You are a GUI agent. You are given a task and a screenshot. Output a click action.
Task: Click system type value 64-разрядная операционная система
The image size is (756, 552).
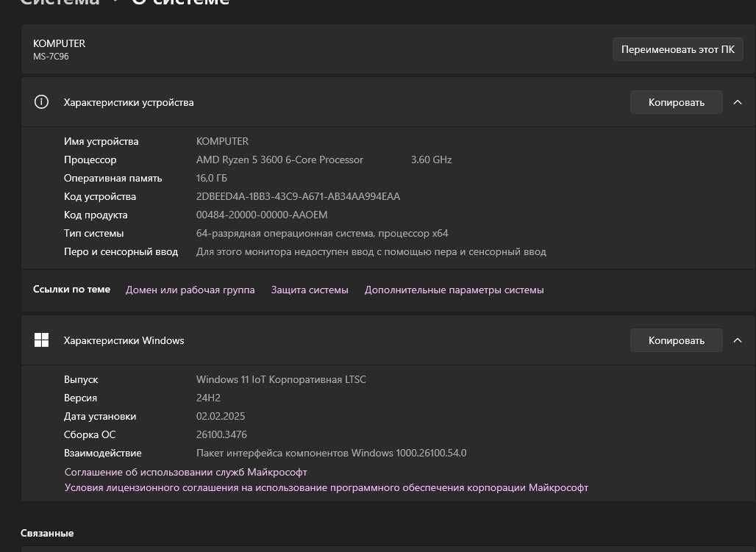pyautogui.click(x=322, y=233)
